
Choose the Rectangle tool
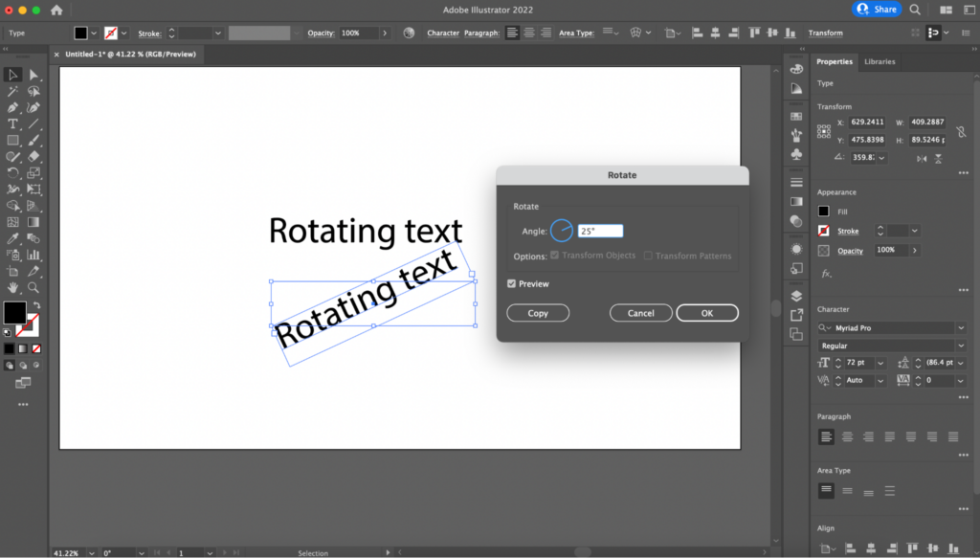tap(12, 141)
